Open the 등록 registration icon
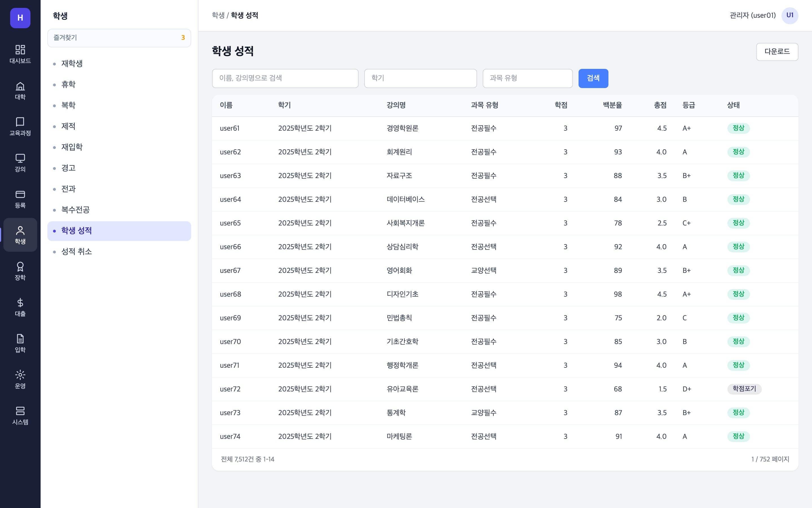Screen dimensions: 812x508 pos(20,199)
